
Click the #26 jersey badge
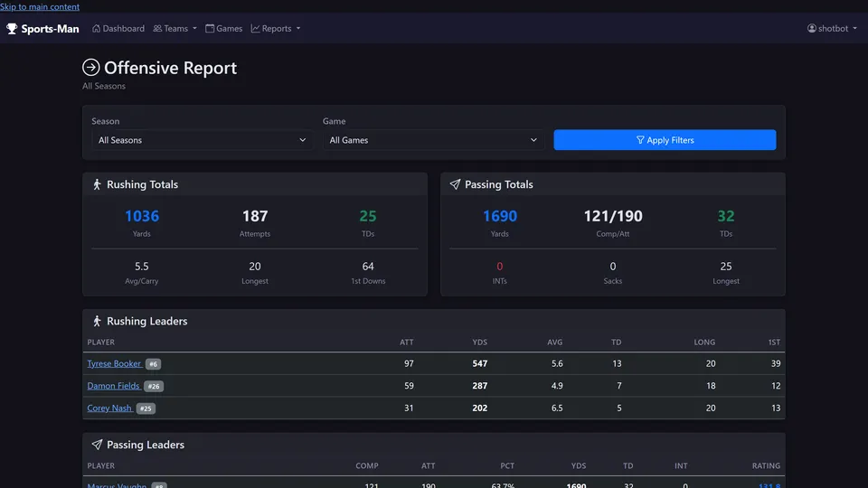point(154,386)
